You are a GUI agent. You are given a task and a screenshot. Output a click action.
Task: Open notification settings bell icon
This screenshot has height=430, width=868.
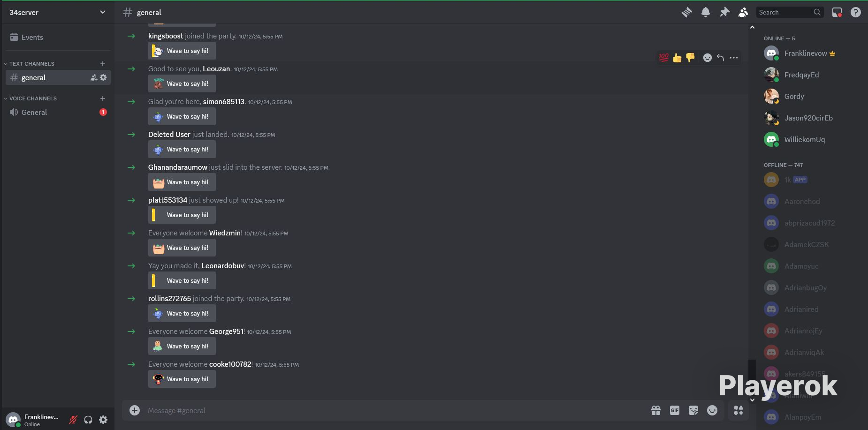click(x=705, y=12)
